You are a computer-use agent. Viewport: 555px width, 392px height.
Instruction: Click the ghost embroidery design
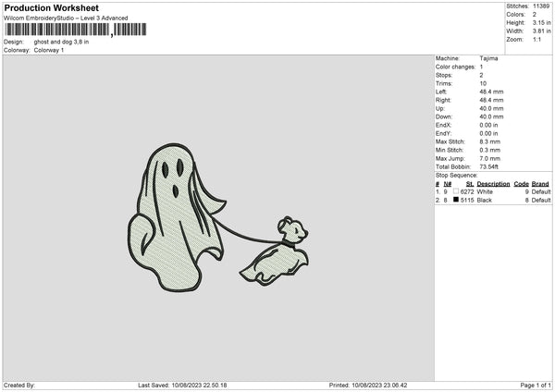(177, 217)
